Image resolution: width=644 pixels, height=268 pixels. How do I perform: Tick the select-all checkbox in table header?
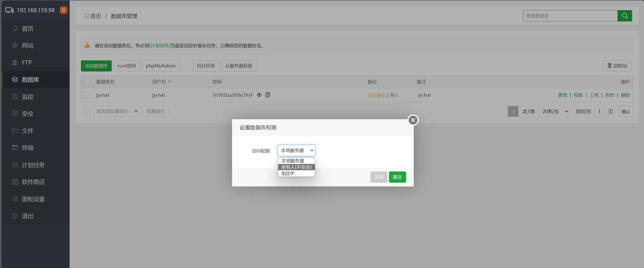click(x=87, y=82)
